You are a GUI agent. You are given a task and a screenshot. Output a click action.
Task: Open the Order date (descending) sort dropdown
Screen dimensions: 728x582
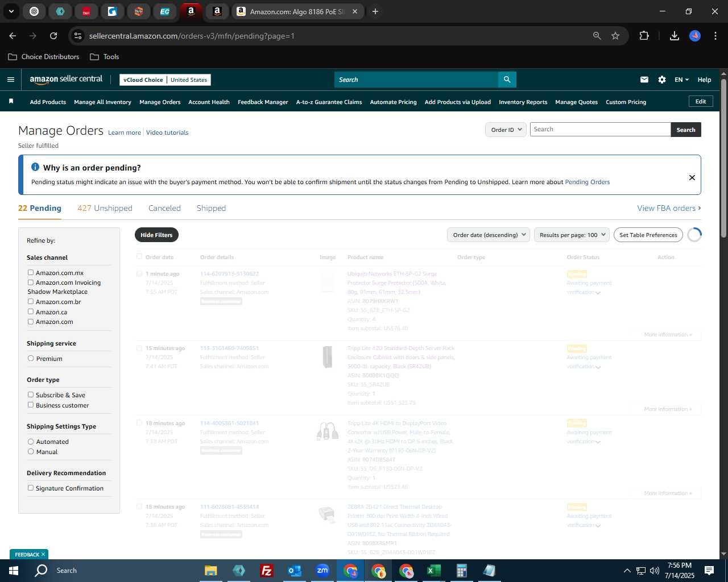tap(488, 235)
